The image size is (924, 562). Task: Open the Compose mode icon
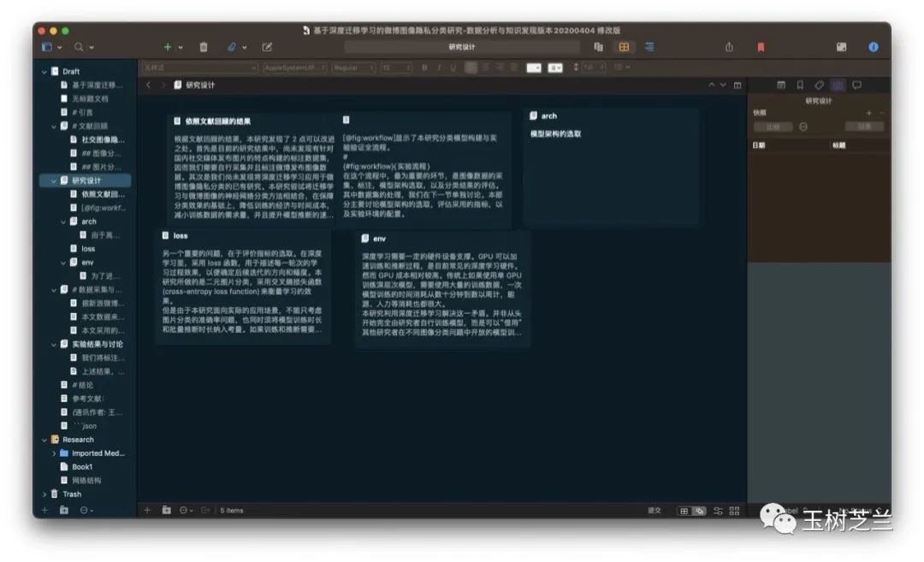coord(842,47)
